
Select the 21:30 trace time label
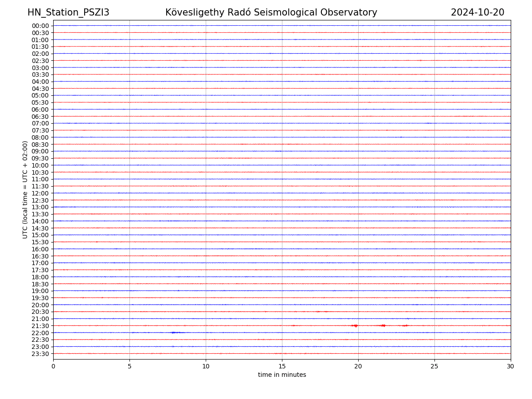click(40, 326)
